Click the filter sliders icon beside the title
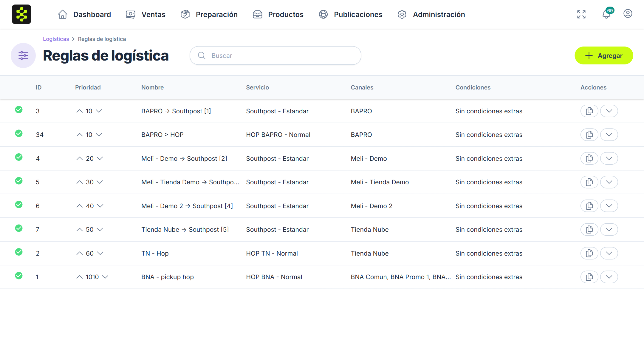The height and width of the screenshot is (340, 644). [23, 55]
